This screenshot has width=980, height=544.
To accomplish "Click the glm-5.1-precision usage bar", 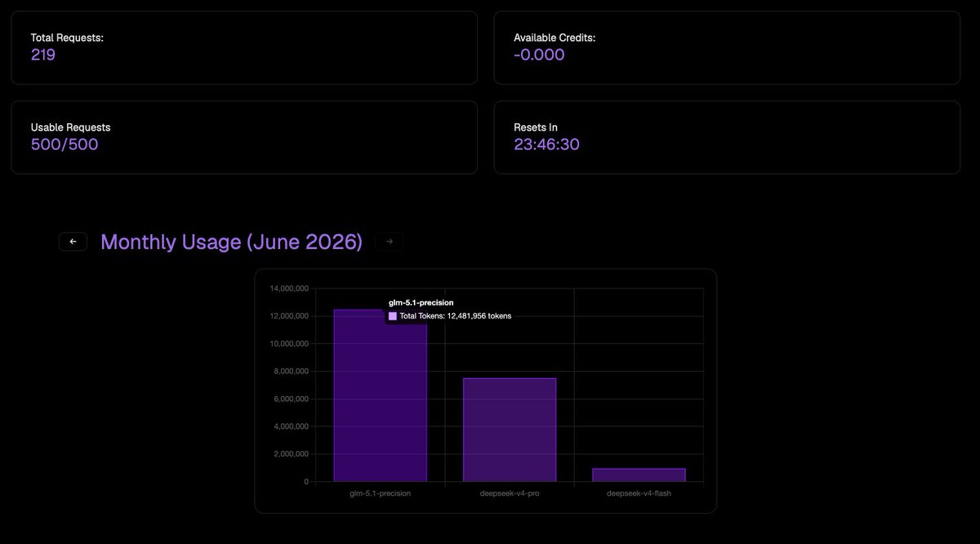I will [x=381, y=395].
